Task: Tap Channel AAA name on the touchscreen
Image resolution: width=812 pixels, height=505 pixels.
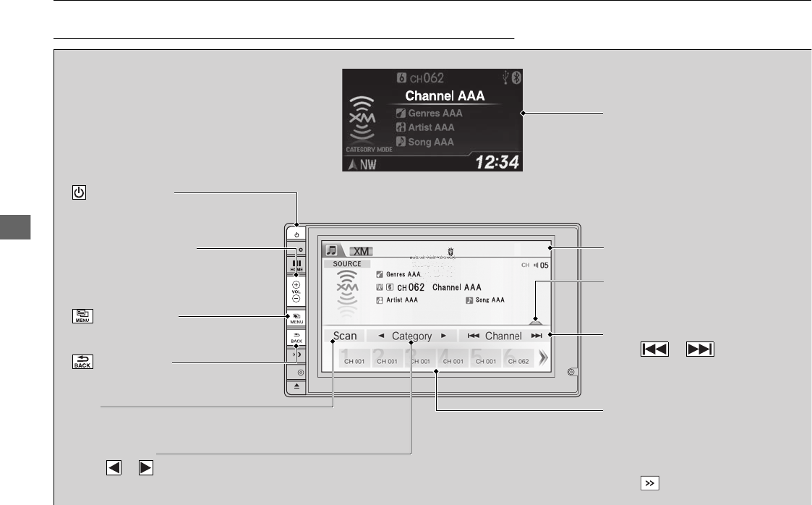Action: coord(457,287)
